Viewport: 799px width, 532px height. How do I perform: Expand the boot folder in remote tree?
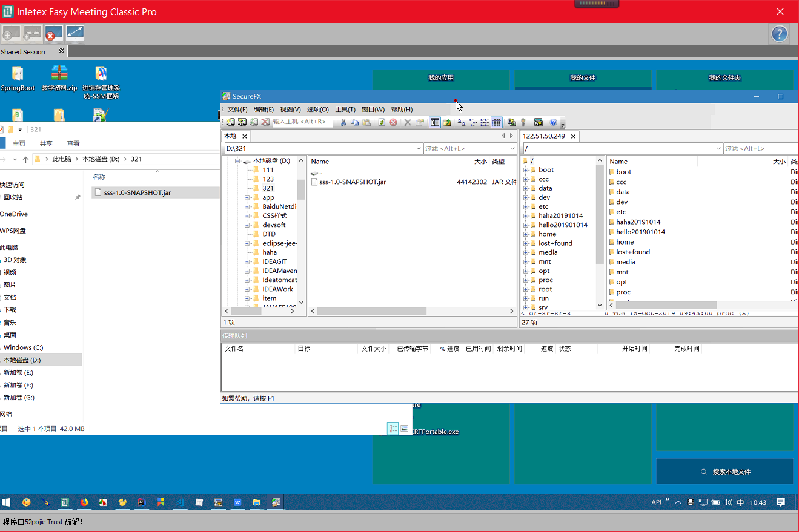coord(526,170)
